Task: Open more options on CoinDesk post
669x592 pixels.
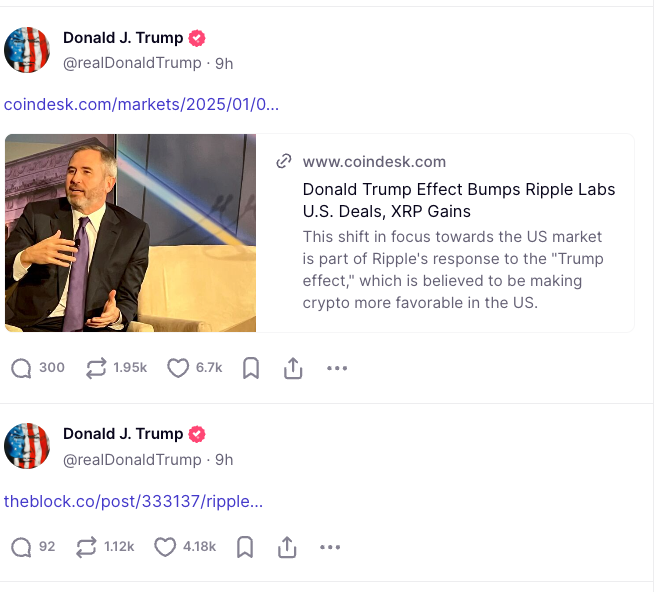Action: [337, 368]
